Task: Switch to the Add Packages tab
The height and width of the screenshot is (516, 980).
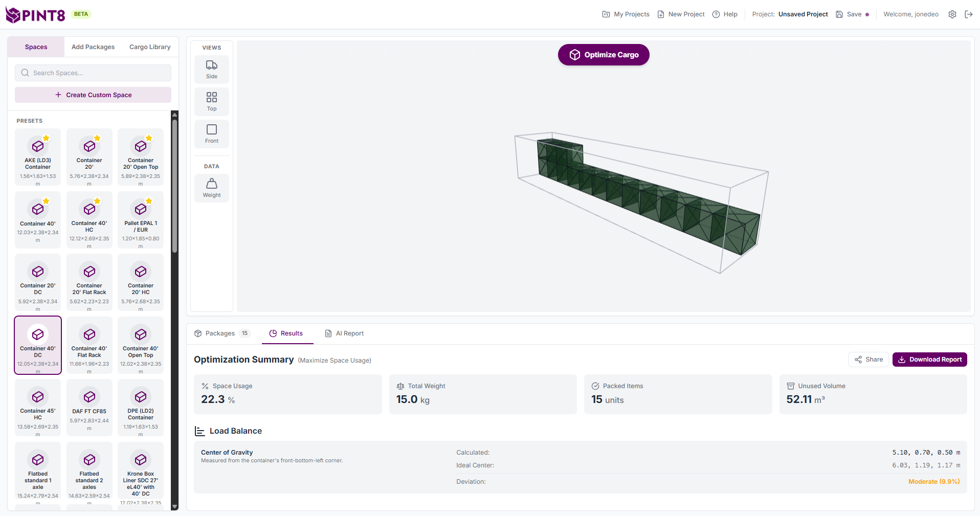Action: point(93,47)
